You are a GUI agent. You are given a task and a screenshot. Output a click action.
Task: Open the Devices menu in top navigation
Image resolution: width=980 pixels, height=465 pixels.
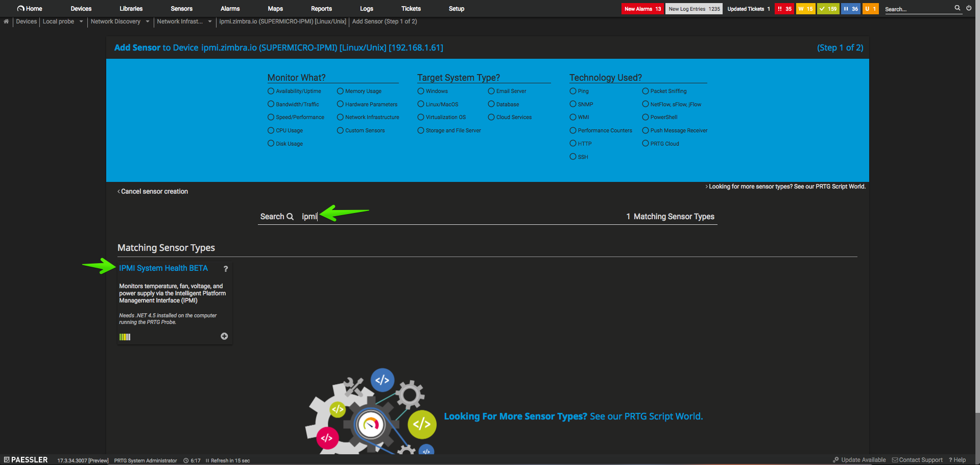tap(81, 9)
